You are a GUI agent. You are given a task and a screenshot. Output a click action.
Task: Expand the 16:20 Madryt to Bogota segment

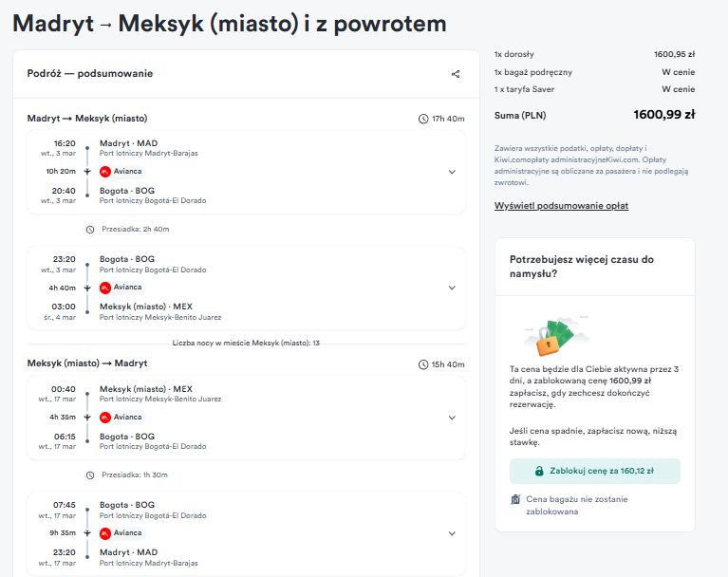click(452, 172)
